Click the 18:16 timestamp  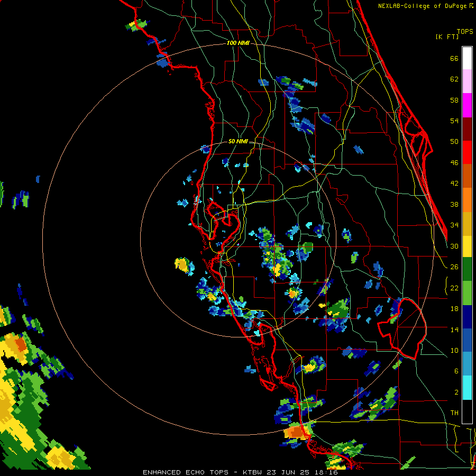(327, 472)
